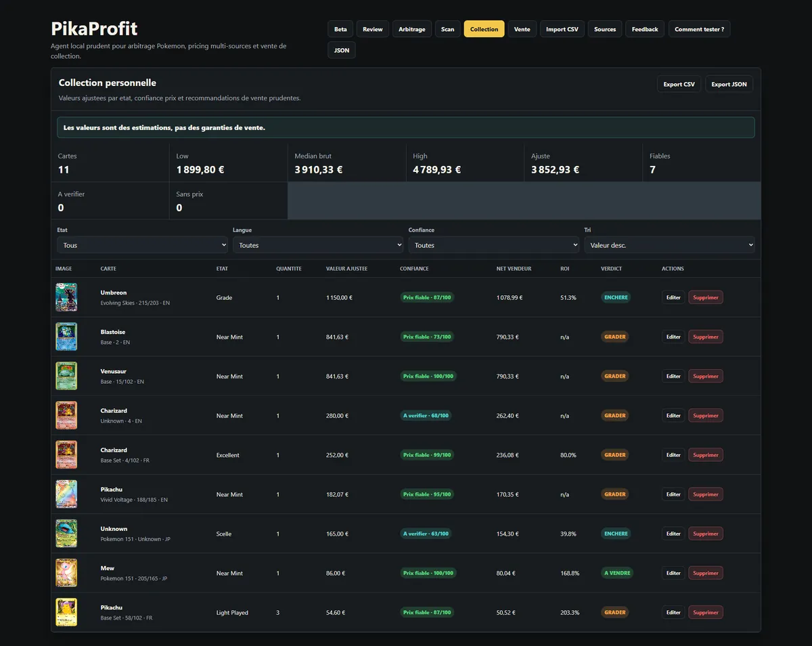Click the Blastoise card thumbnail

(x=66, y=337)
